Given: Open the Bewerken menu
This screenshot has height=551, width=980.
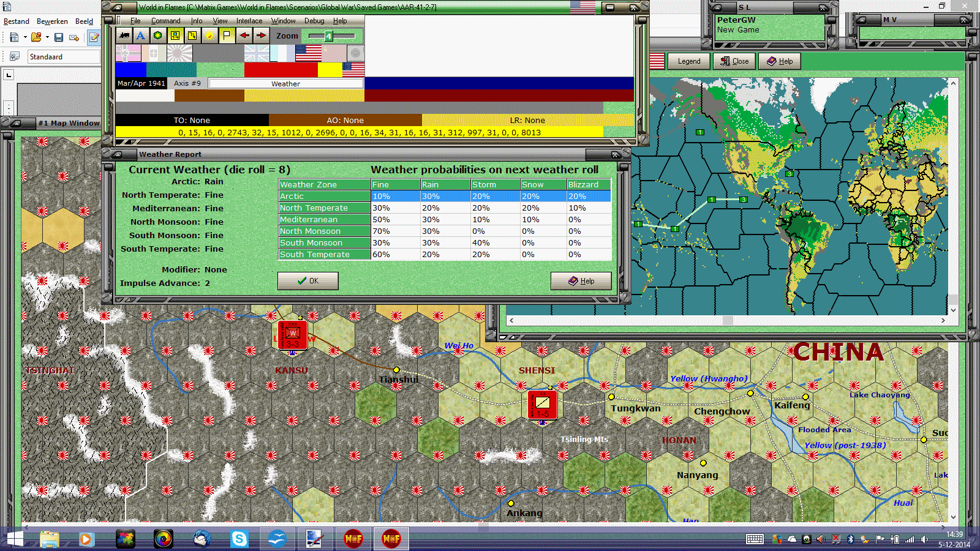Looking at the screenshot, I should [52, 21].
